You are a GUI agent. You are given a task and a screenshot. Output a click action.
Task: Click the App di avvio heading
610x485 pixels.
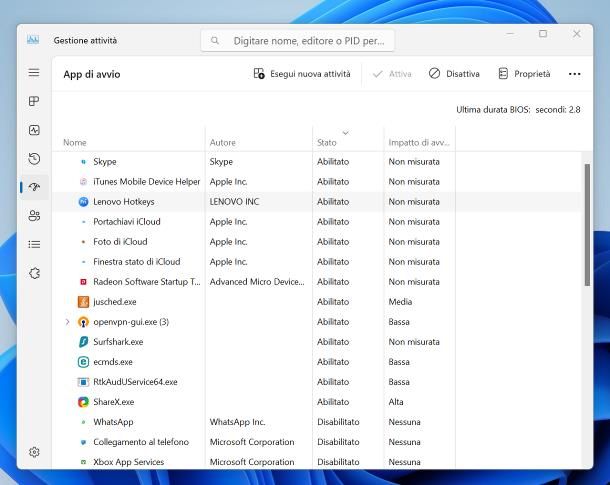92,74
